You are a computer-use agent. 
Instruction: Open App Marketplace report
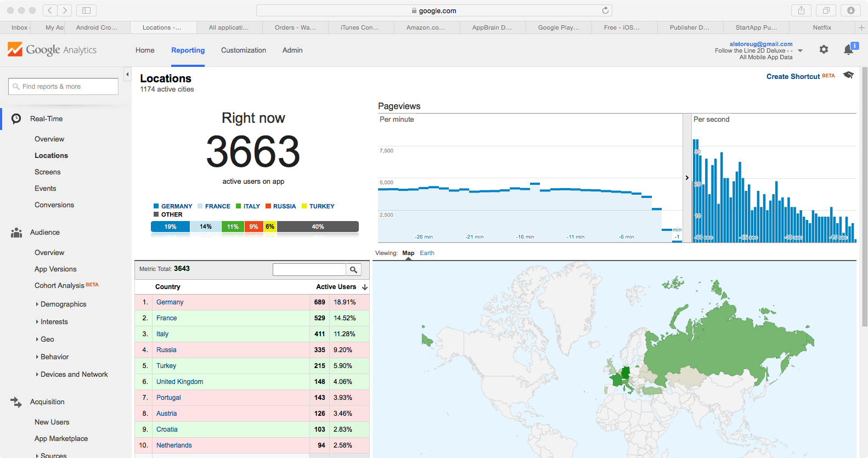coord(61,439)
